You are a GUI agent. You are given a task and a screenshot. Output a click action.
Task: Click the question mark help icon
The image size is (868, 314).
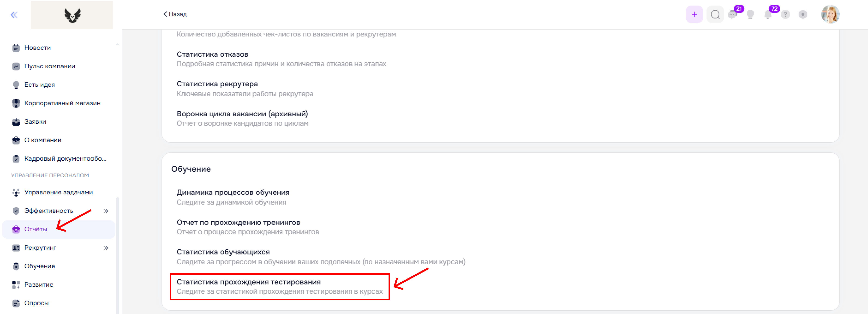click(785, 15)
